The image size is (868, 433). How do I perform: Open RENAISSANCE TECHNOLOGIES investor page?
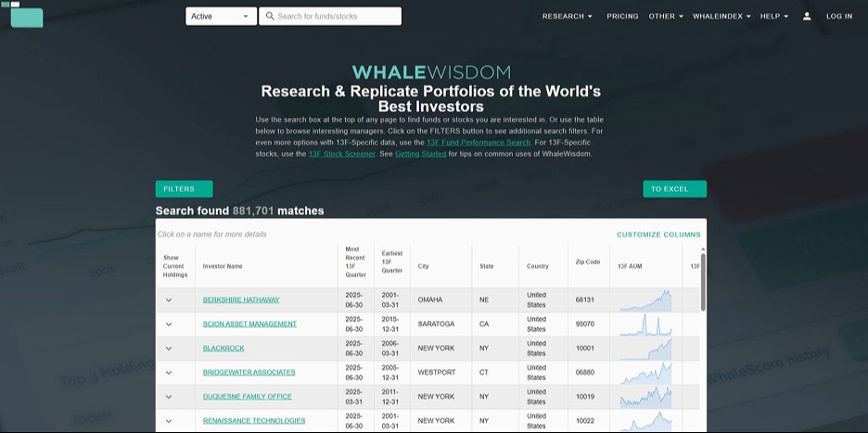click(253, 421)
